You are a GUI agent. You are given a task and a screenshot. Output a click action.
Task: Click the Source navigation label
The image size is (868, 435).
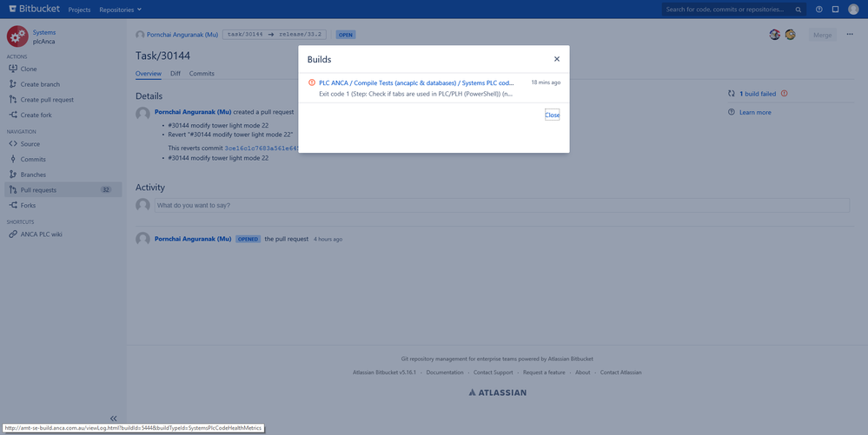click(x=30, y=144)
